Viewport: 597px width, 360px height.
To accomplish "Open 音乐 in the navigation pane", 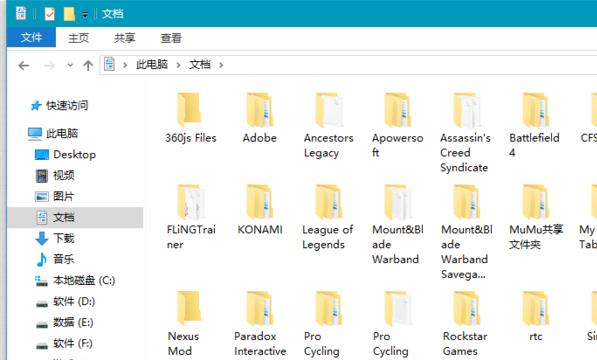I will coord(55,260).
